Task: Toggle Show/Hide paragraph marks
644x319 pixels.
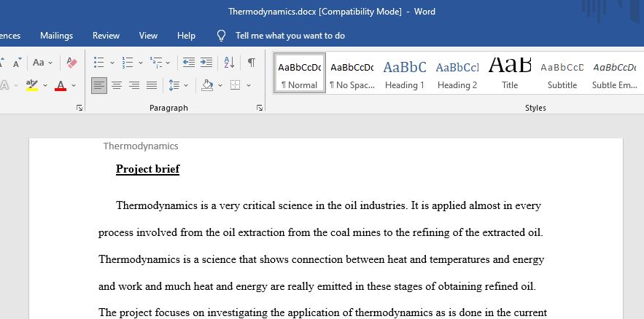Action: [252, 63]
